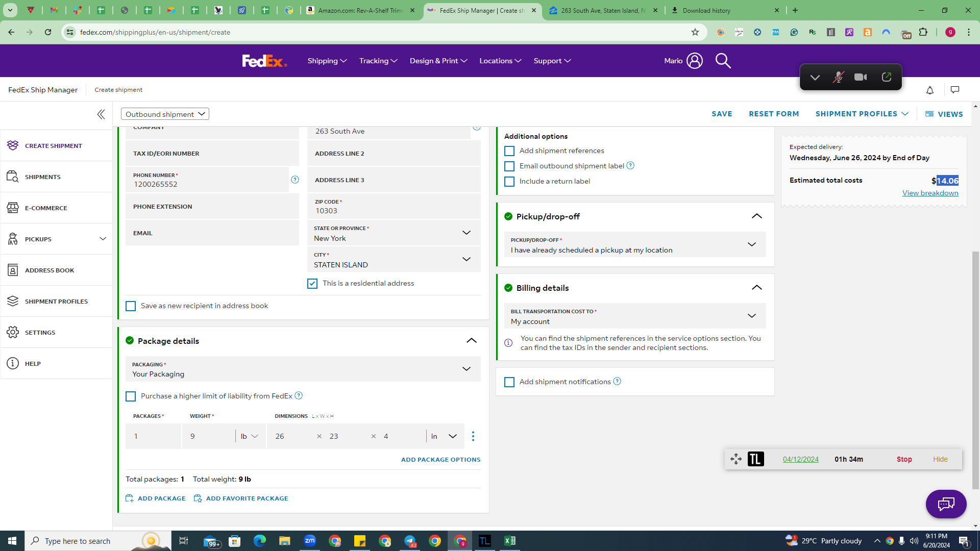Open the Design & Print menu

[438, 61]
